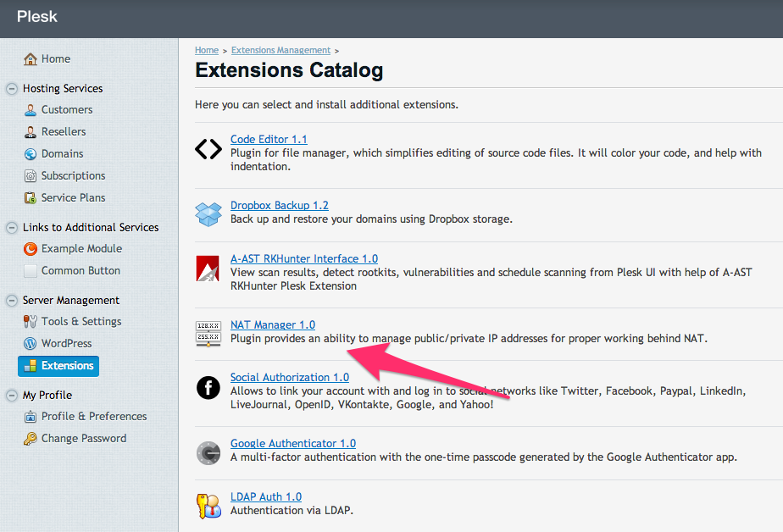Screen dimensions: 783x532
Task: Open the Code Editor 1.1 extension link
Action: click(x=269, y=139)
